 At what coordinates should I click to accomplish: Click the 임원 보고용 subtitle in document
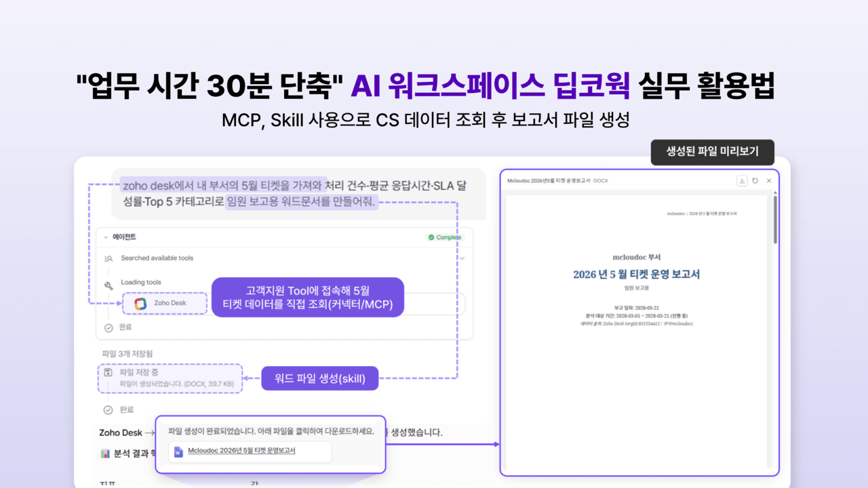[636, 288]
